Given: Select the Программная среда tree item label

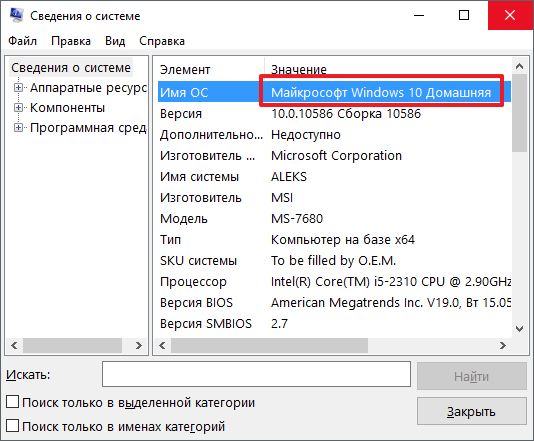Looking at the screenshot, I should coord(89,128).
